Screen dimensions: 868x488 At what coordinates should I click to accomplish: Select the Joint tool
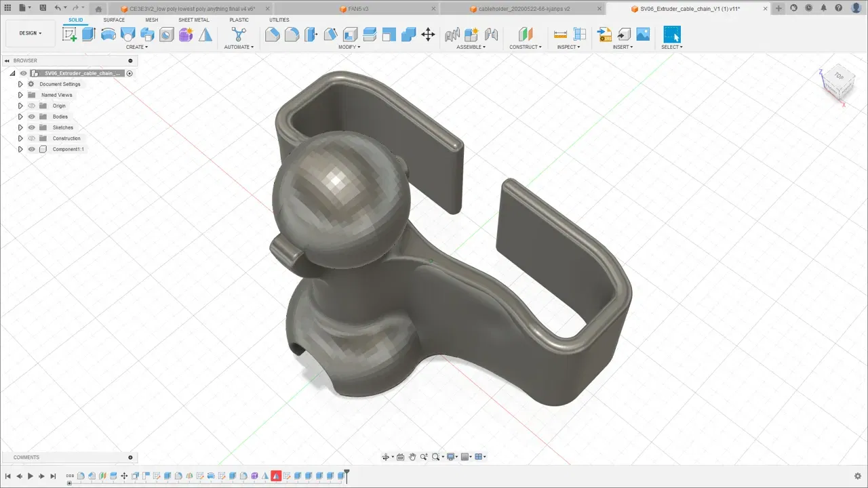(x=491, y=35)
